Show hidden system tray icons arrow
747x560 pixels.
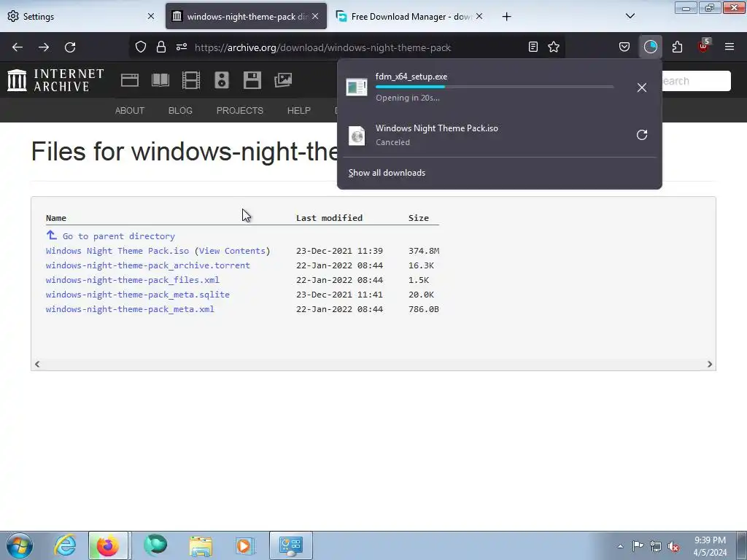click(x=620, y=546)
